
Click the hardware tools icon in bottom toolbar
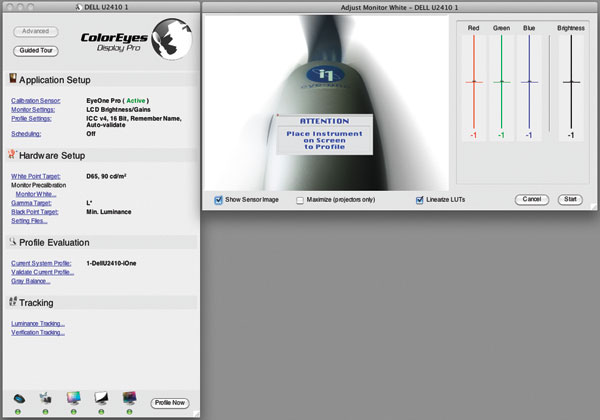(46, 398)
